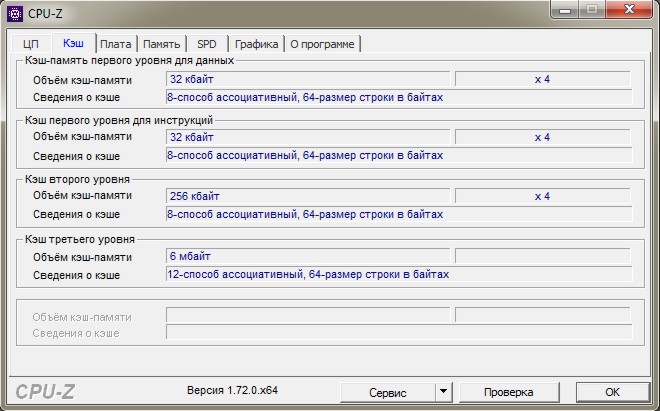
Task: Open the Плата tab
Action: [116, 44]
